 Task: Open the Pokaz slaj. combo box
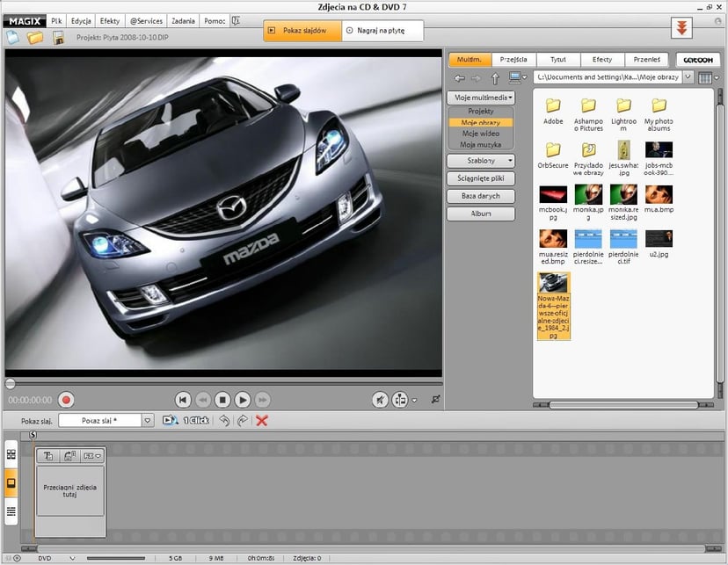tap(106, 421)
